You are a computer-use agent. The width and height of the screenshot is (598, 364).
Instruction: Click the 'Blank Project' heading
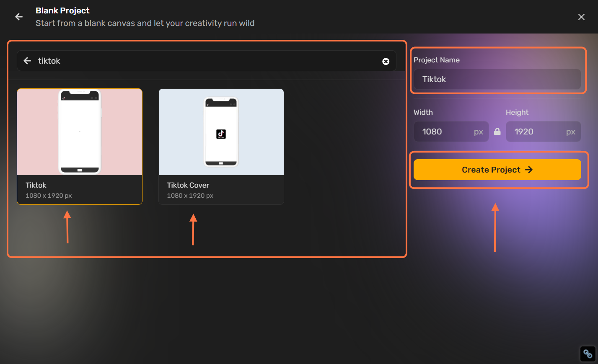point(62,10)
